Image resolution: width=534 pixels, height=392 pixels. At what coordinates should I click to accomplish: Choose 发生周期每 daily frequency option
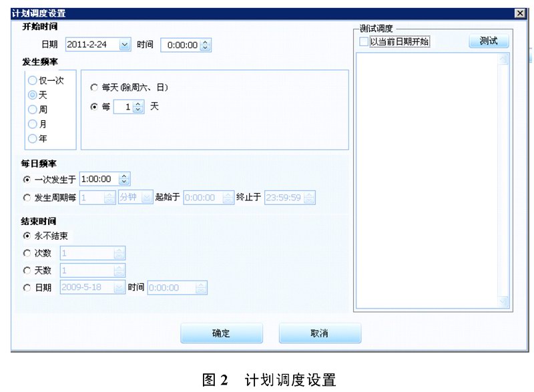click(27, 198)
